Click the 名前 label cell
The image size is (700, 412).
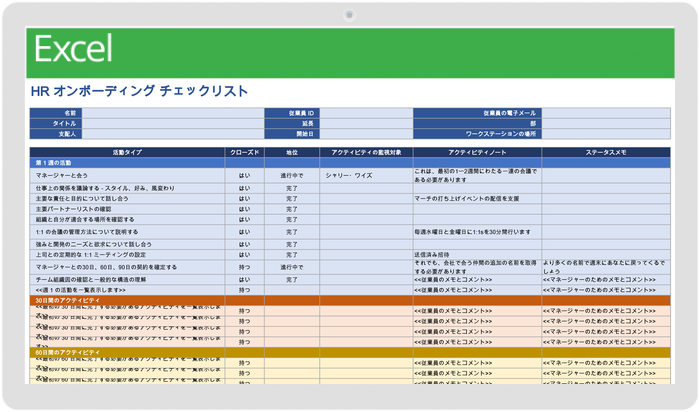pos(56,113)
